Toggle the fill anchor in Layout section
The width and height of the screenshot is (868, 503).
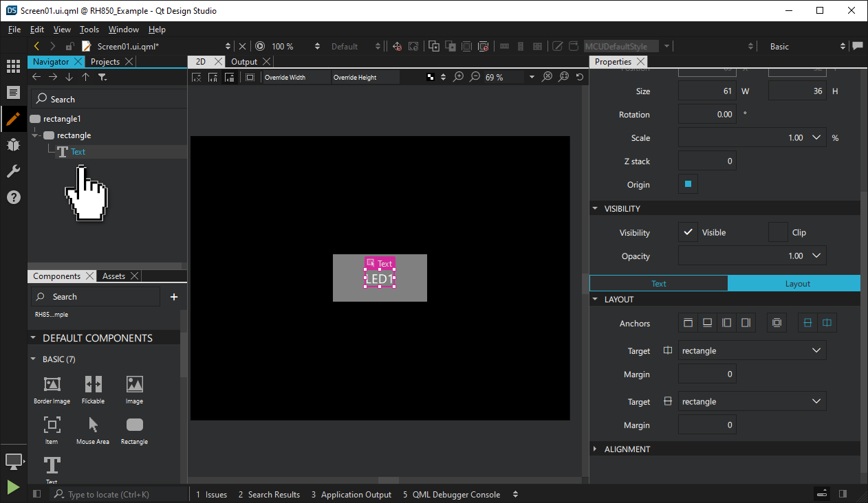point(777,322)
